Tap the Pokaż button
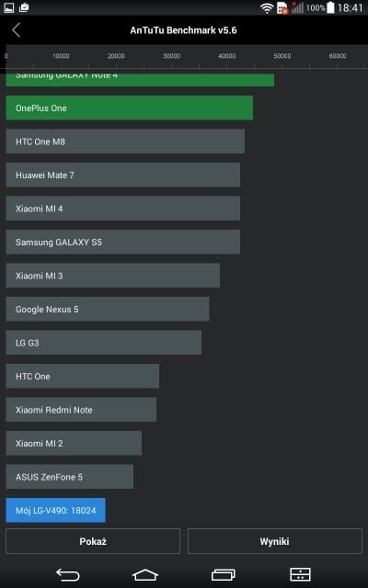Screen dimensions: 368x588 tap(93, 541)
